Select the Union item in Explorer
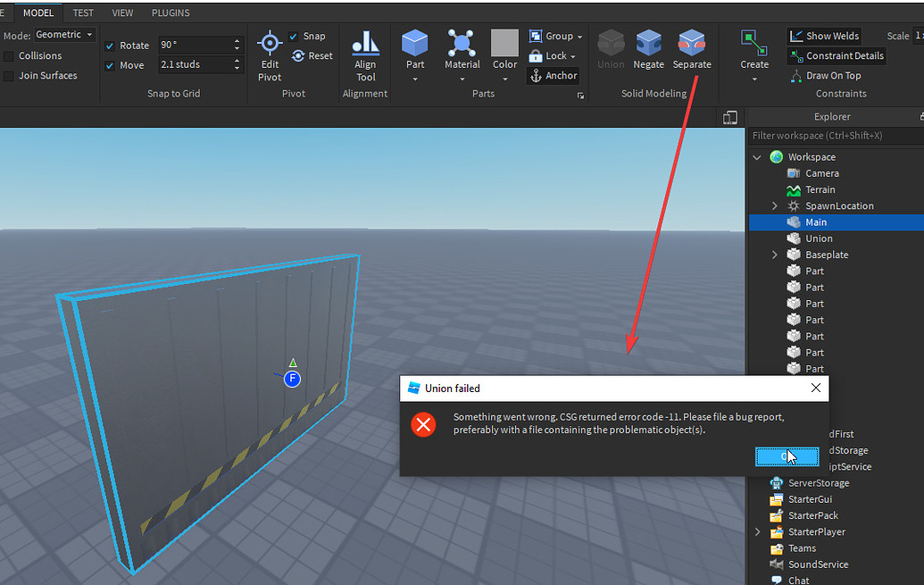The image size is (924, 585). tap(819, 238)
